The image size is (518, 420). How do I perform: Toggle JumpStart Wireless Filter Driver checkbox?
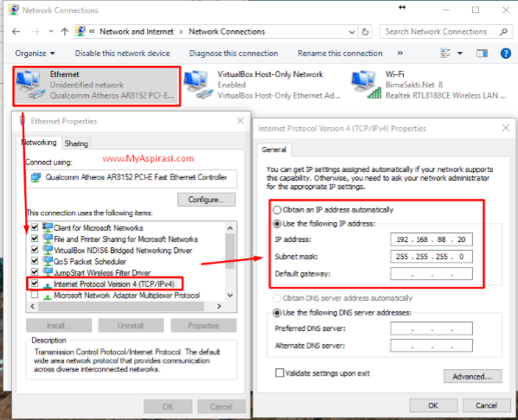point(35,272)
